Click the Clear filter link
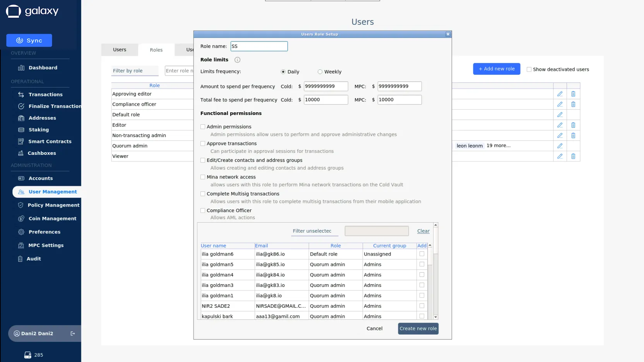Viewport: 644px width, 362px height. click(x=423, y=231)
